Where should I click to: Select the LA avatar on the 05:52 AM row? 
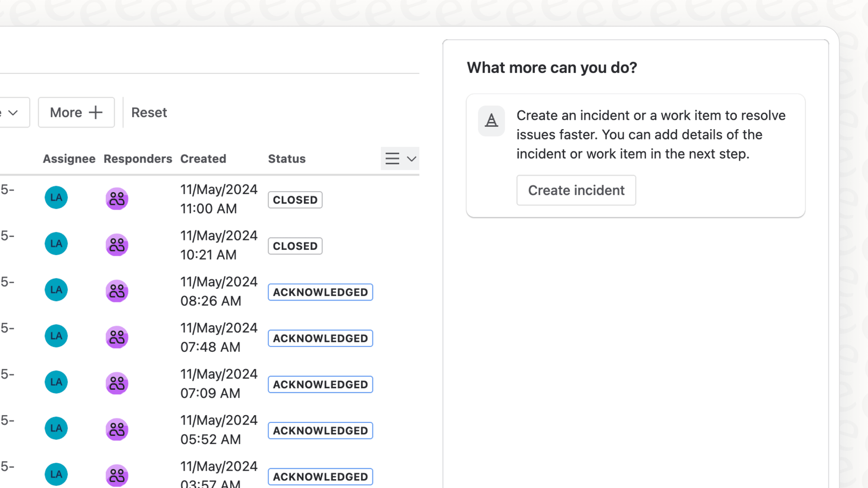point(56,428)
